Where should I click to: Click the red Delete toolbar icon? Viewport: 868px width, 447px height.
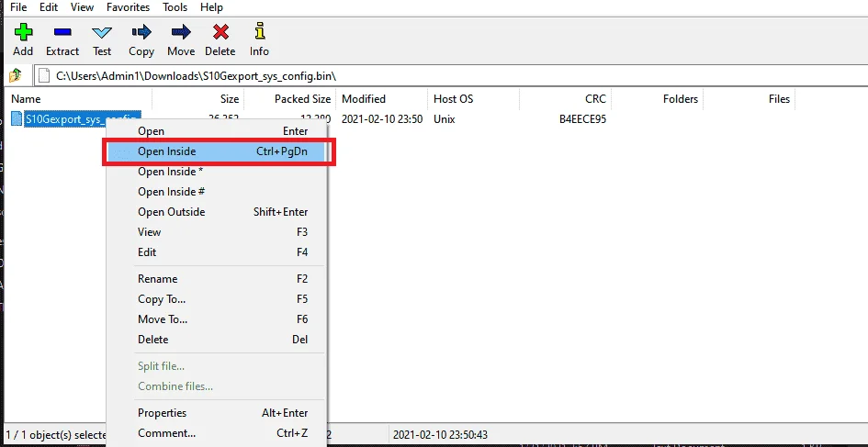(220, 32)
